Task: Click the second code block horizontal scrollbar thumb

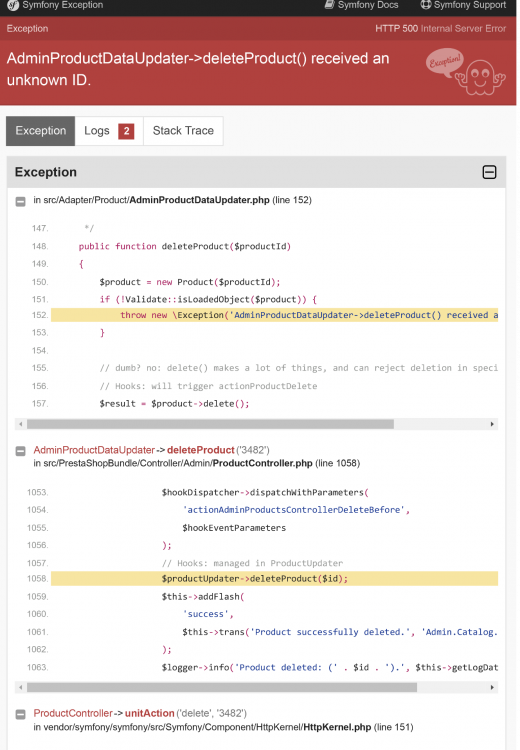Action: pyautogui.click(x=221, y=687)
